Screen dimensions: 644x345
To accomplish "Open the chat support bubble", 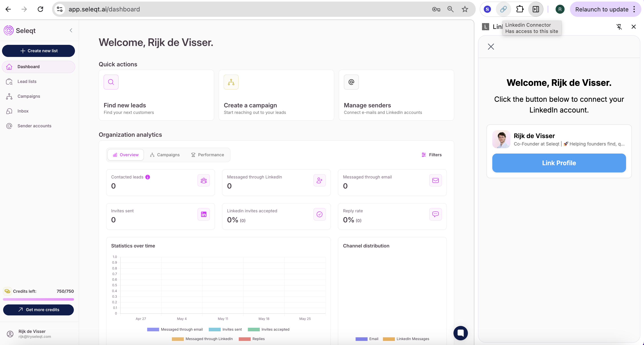I will (460, 333).
